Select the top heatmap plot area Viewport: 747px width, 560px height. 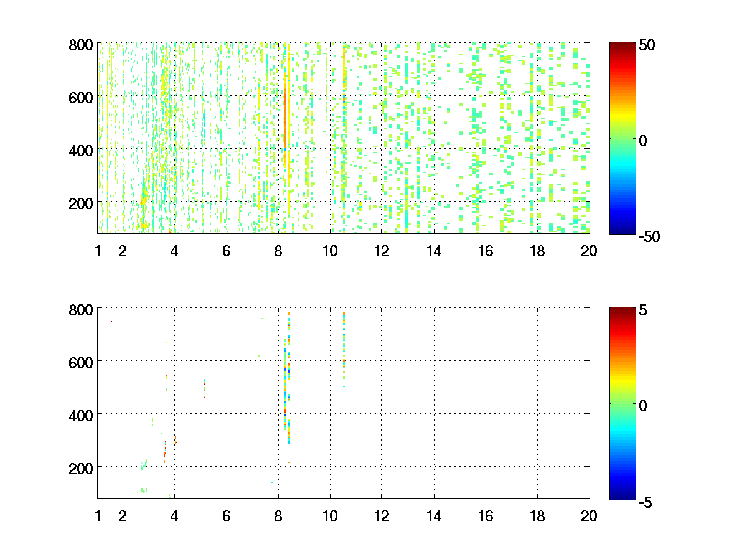pyautogui.click(x=344, y=138)
